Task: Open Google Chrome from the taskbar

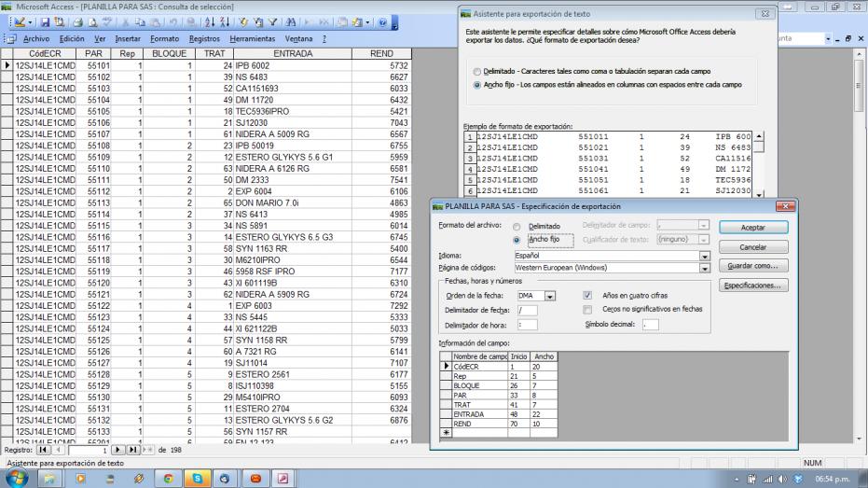Action: coord(168,478)
